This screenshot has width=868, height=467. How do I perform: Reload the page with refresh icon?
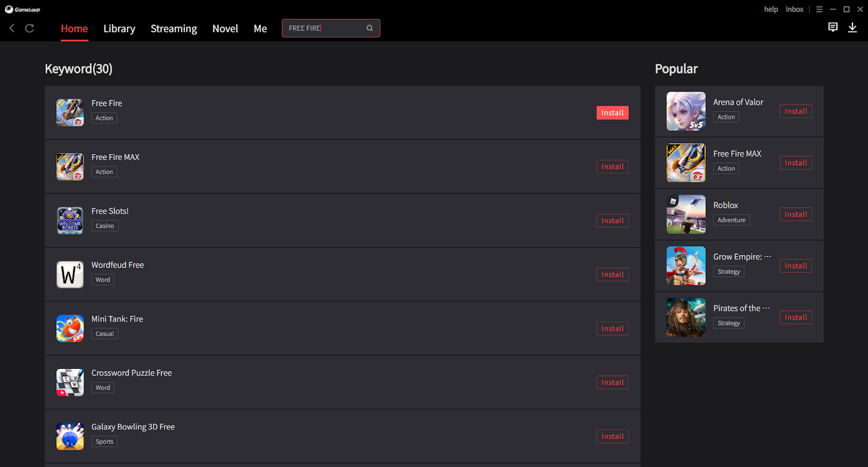point(30,28)
